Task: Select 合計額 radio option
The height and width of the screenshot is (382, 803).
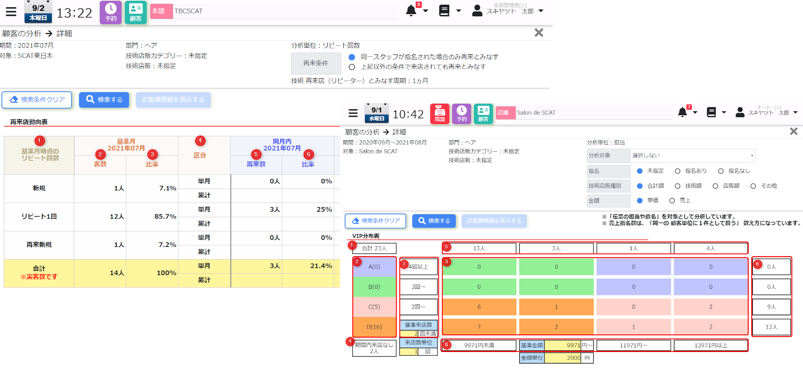Action: pyautogui.click(x=639, y=187)
